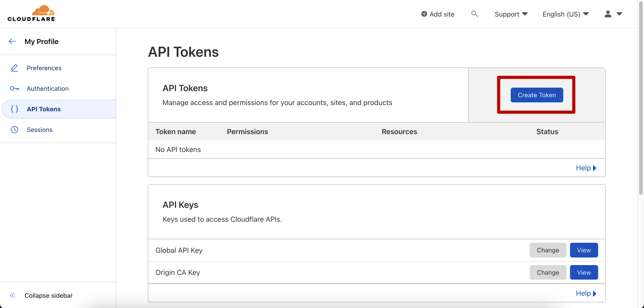View the Global API Key
Screen dimensions: 644x308
point(584,250)
